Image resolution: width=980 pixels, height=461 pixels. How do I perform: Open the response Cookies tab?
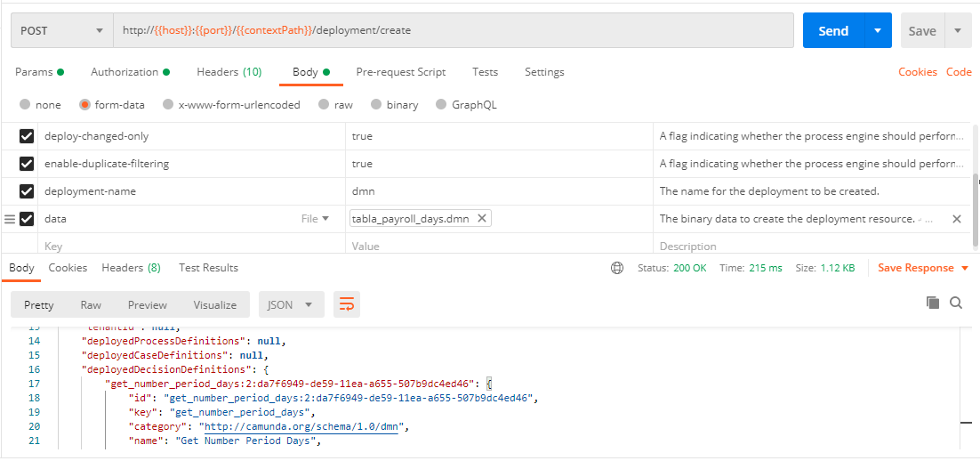68,268
